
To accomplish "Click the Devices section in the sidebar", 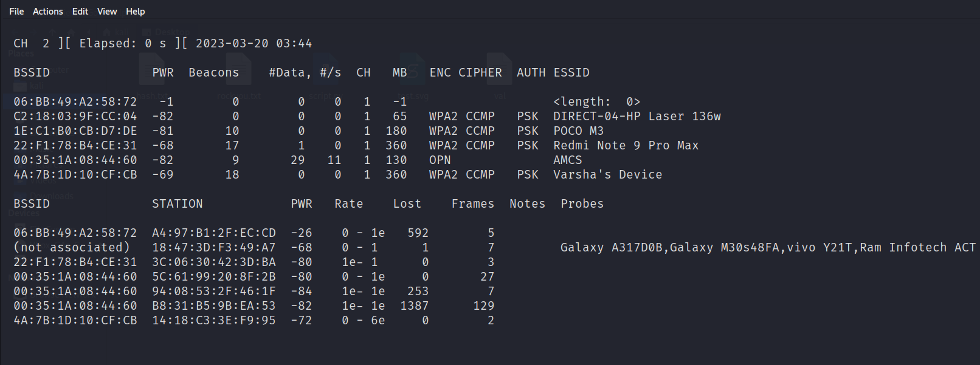I will point(23,213).
